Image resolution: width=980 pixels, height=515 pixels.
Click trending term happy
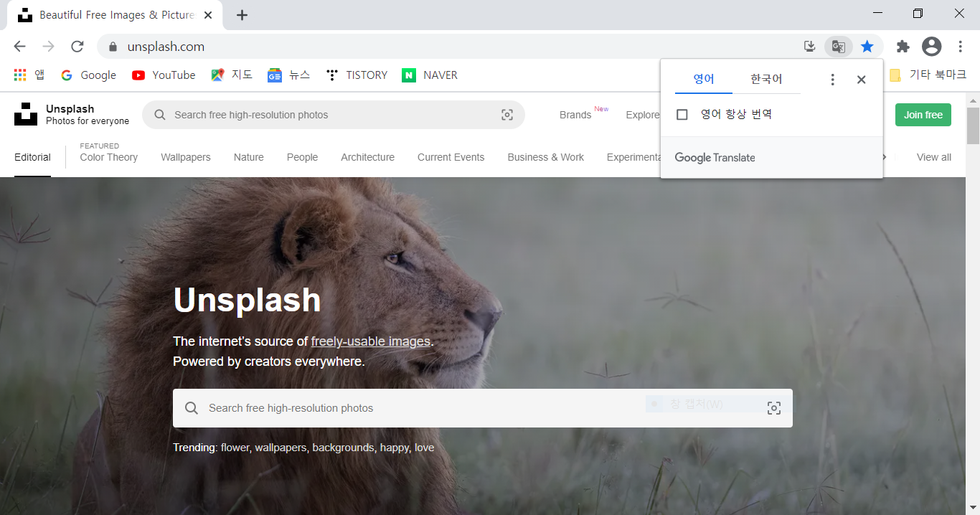point(395,448)
